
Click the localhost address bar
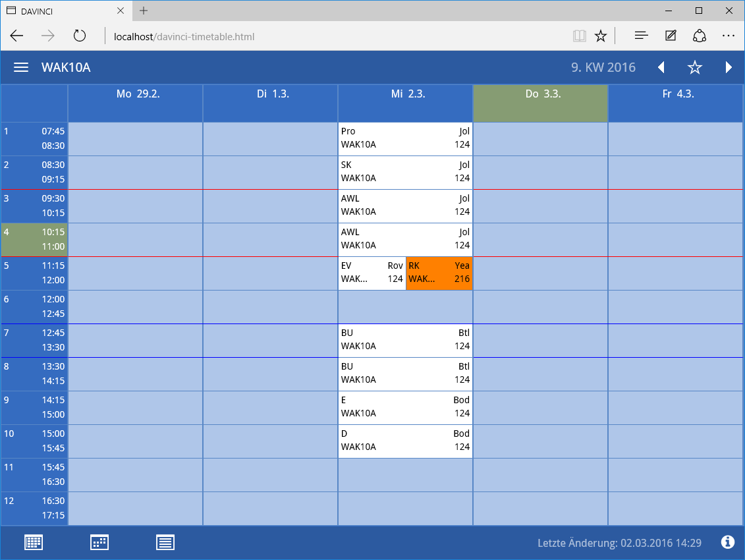(329, 36)
